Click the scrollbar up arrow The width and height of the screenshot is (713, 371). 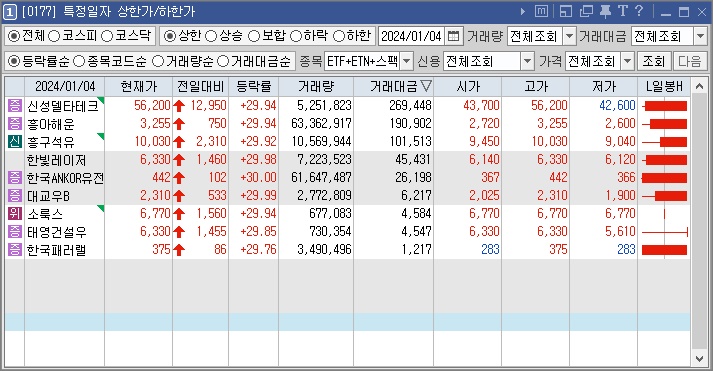(699, 86)
